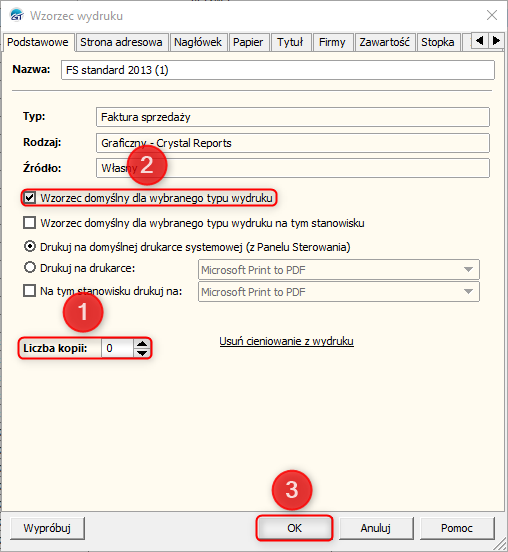Click the Liczba kopii number field

117,348
